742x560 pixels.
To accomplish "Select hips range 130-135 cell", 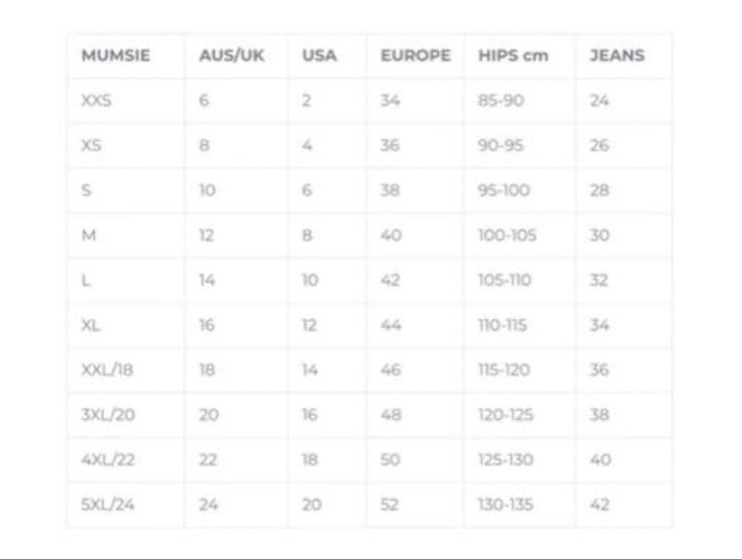I will pos(506,505).
